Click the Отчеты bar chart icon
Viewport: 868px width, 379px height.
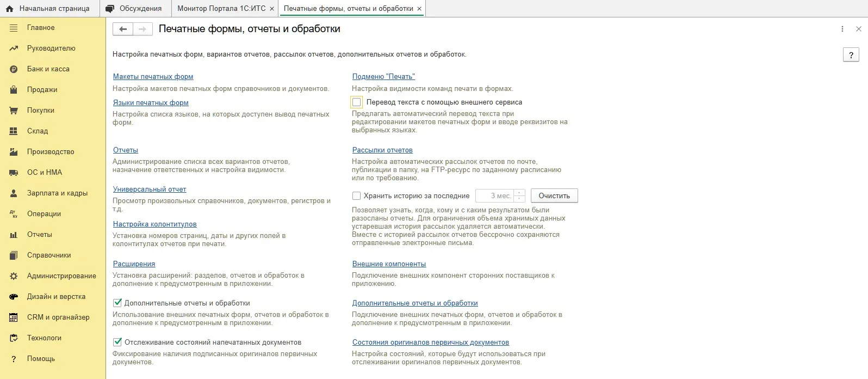click(x=14, y=235)
